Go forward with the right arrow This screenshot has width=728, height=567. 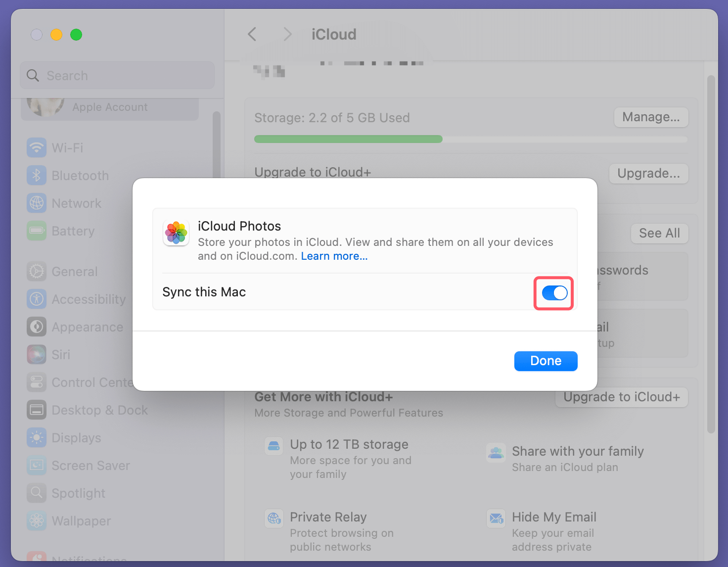pyautogui.click(x=287, y=34)
